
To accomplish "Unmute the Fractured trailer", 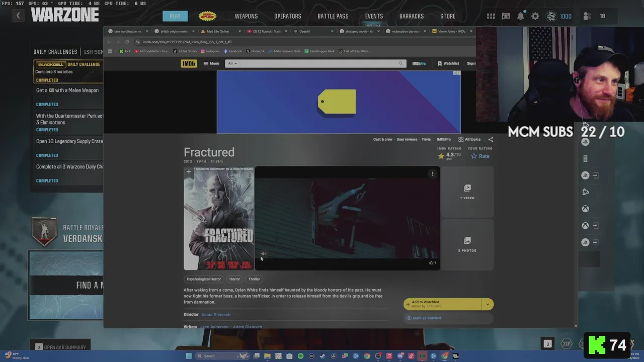I will pyautogui.click(x=263, y=254).
